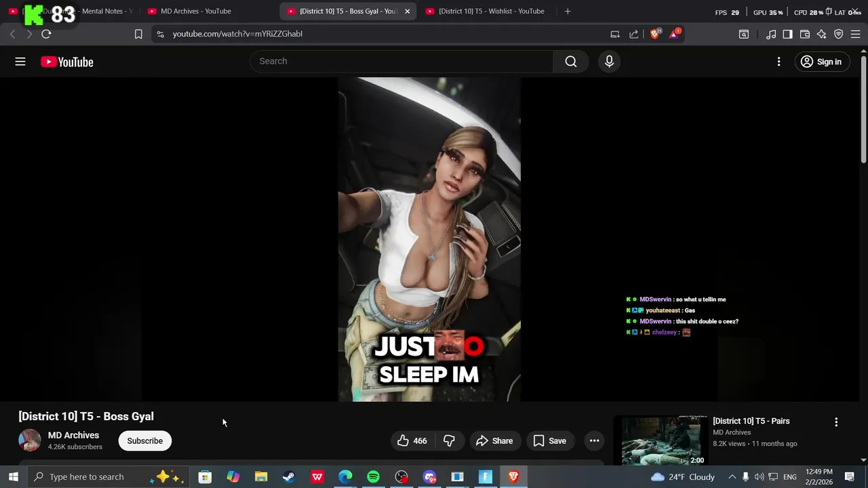This screenshot has width=868, height=488.
Task: Go to YouTube home via logo
Action: tap(66, 62)
